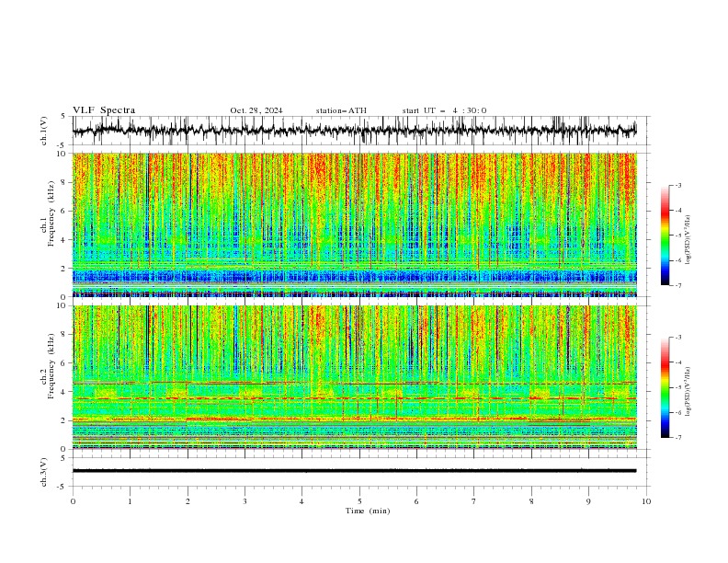
Task: Click the "6" kHz tick on ch.2 axis
Action: [64, 363]
